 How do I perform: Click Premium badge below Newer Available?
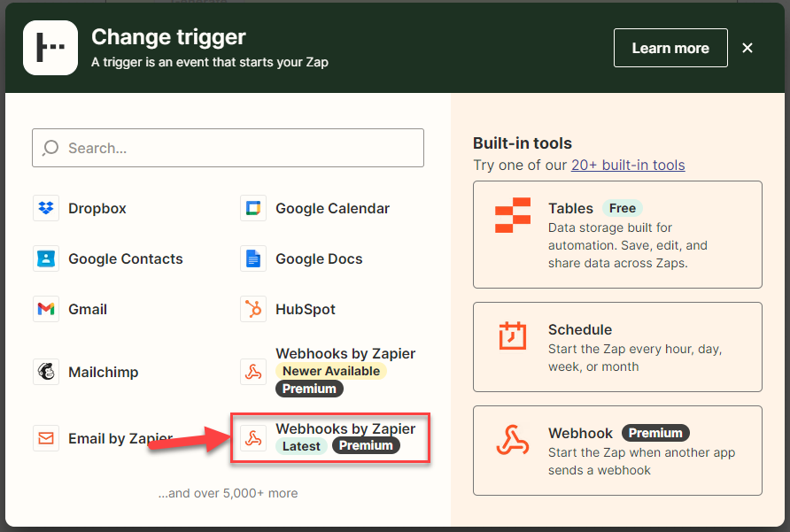click(x=309, y=389)
